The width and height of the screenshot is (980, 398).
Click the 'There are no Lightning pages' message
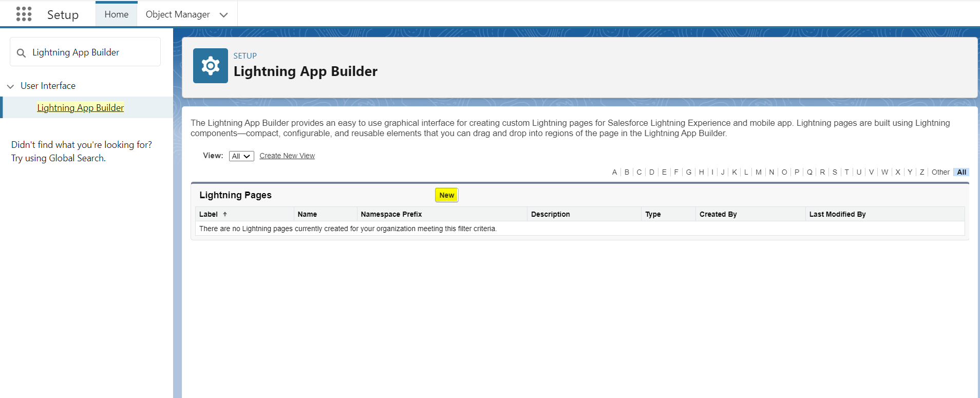[x=348, y=229]
